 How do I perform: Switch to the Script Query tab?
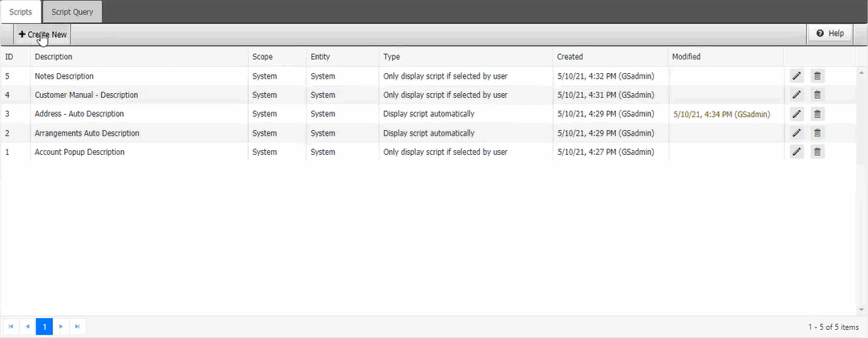(x=71, y=12)
